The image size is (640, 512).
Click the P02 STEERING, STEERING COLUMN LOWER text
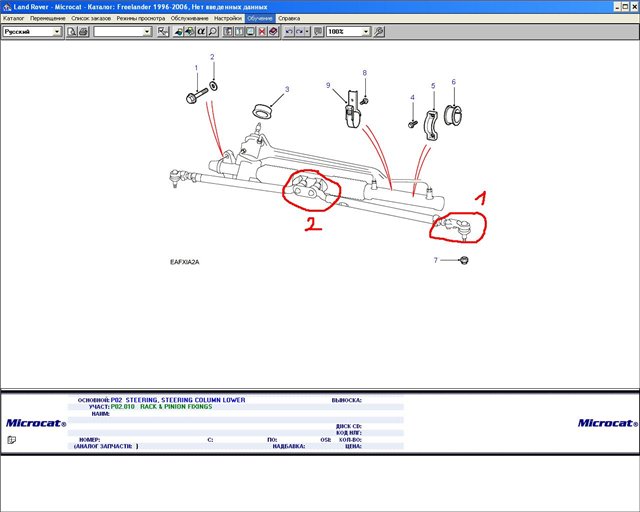coord(178,400)
